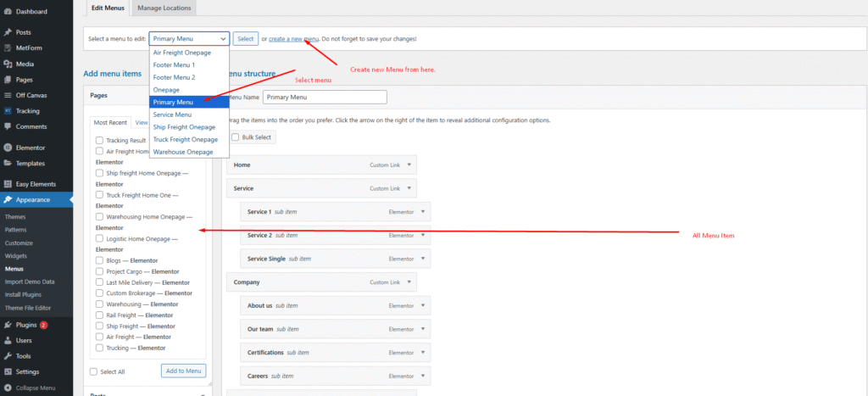Click the Media icon in sidebar
The height and width of the screenshot is (396, 868).
point(8,64)
